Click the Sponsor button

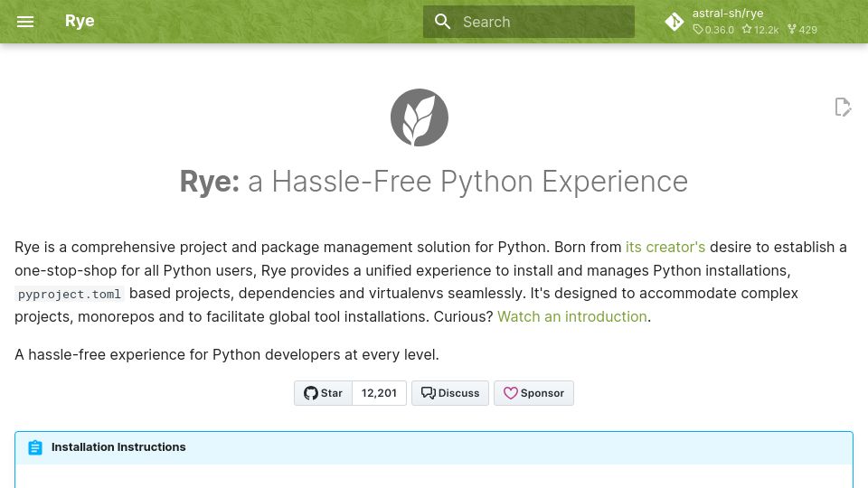(x=533, y=393)
